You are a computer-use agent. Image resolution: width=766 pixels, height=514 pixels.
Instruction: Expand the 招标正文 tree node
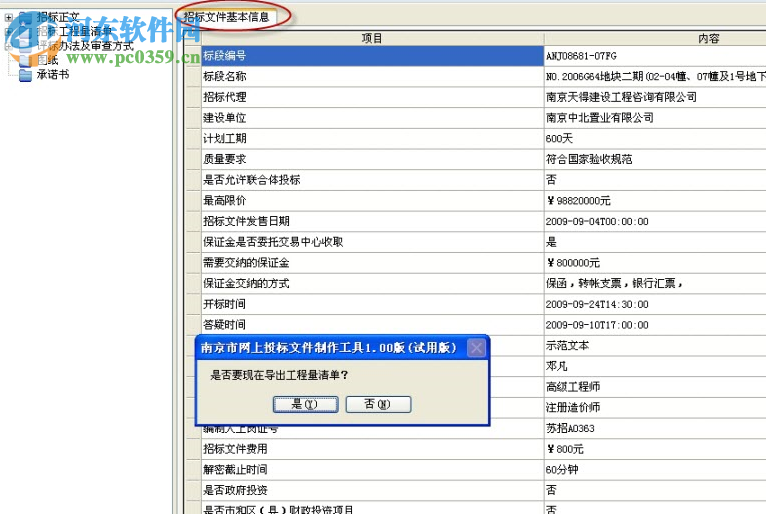(x=8, y=18)
